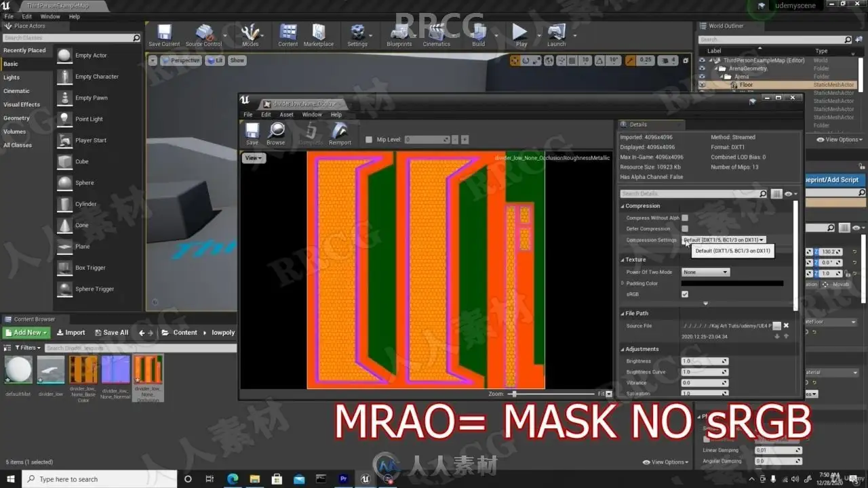Image resolution: width=868 pixels, height=488 pixels.
Task: Select Empty Character in Place Actors
Action: [x=97, y=77]
